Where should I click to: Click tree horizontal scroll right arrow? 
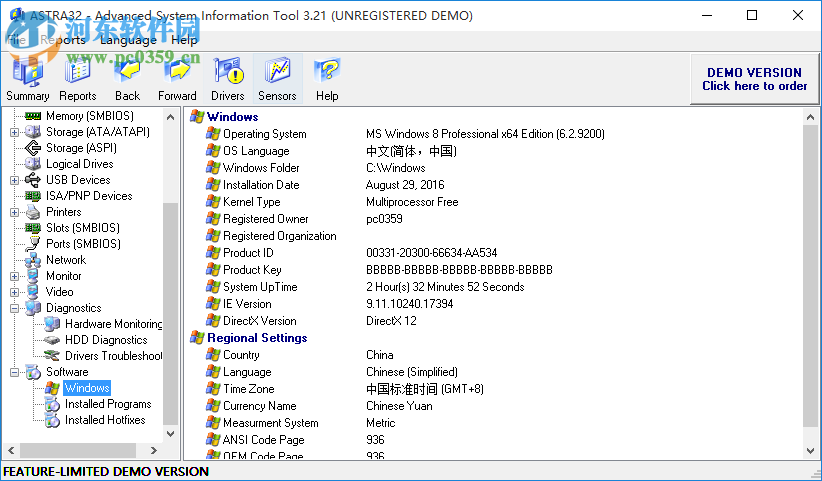pyautogui.click(x=154, y=450)
